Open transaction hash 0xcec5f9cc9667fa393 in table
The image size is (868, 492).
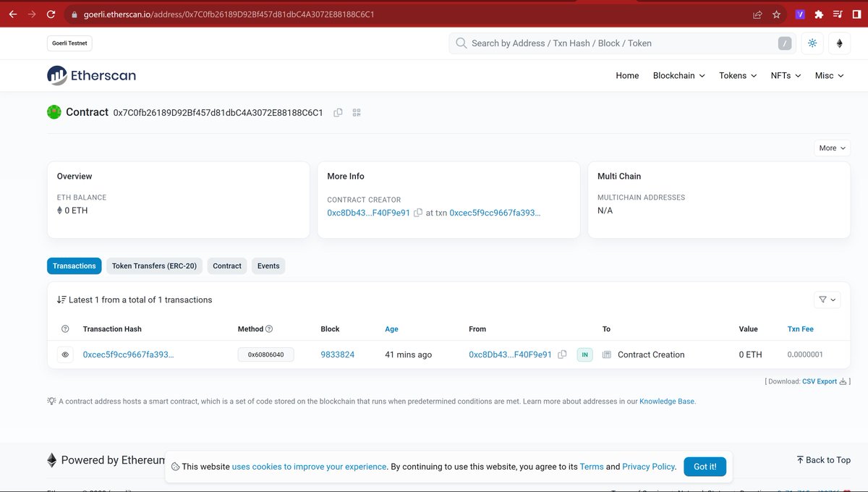coord(128,355)
